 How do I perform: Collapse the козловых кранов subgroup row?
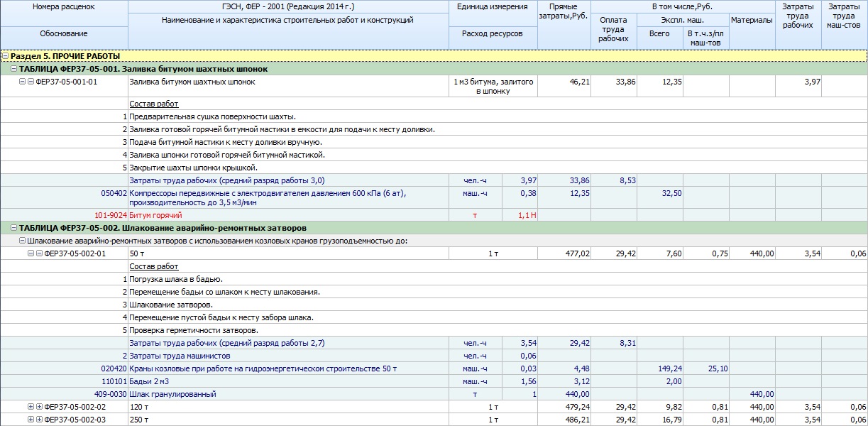pos(22,241)
